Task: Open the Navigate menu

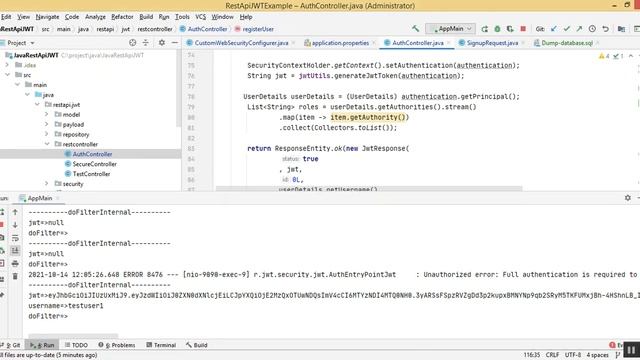Action: point(47,17)
